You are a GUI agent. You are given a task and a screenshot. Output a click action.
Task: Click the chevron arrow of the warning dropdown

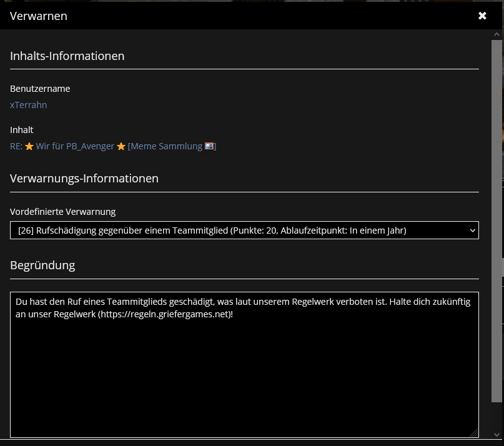473,230
